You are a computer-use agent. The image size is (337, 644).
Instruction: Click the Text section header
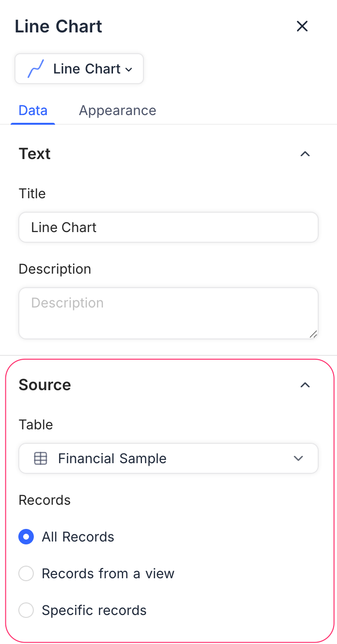[34, 154]
